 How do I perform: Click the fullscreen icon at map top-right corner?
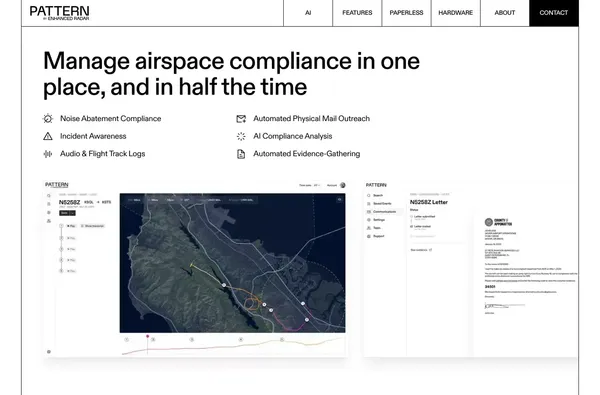pyautogui.click(x=339, y=199)
